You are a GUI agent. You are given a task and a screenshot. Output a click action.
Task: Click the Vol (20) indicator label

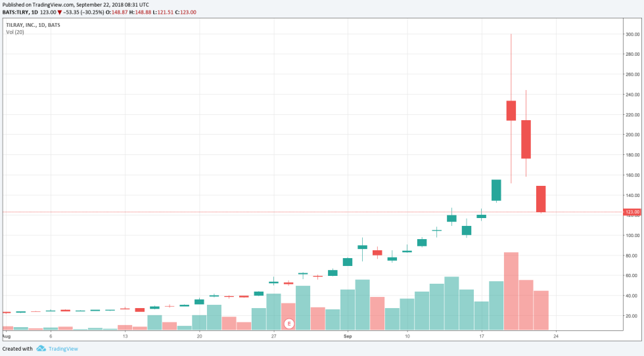(15, 32)
